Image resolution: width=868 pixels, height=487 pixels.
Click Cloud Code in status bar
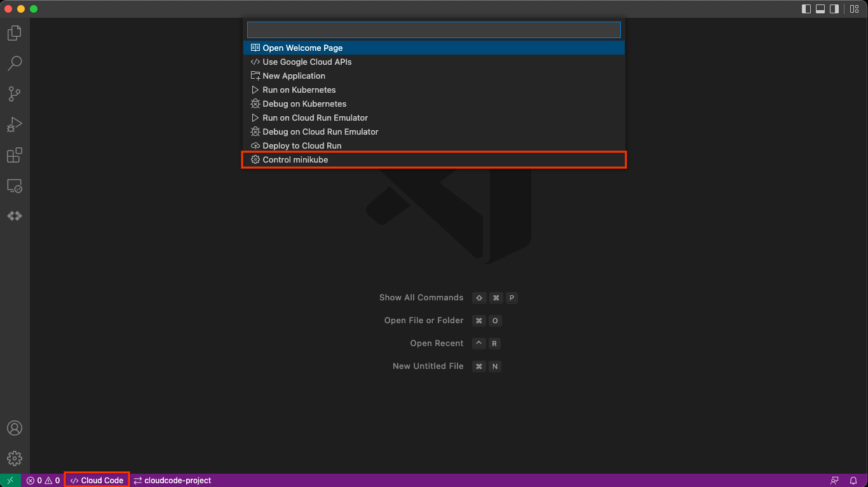97,481
